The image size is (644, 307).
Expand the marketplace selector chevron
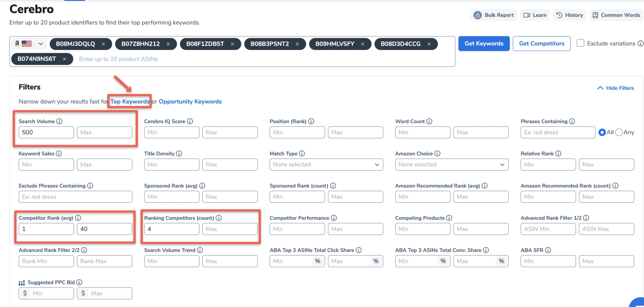click(40, 44)
